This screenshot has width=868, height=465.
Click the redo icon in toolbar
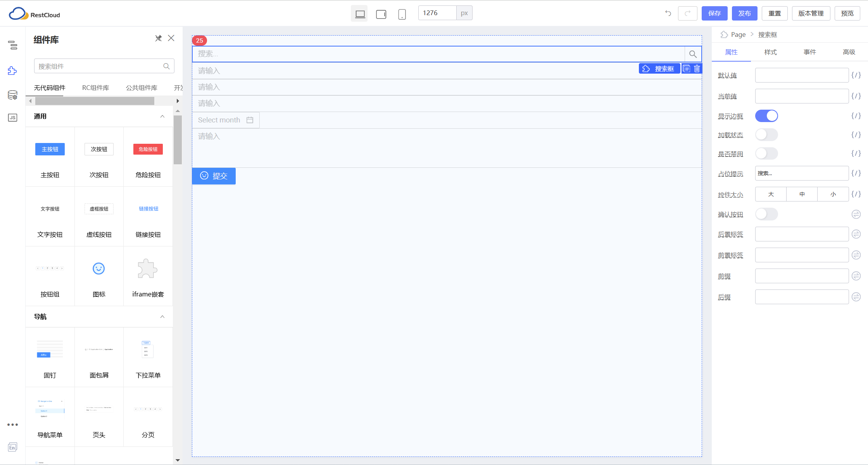point(688,14)
